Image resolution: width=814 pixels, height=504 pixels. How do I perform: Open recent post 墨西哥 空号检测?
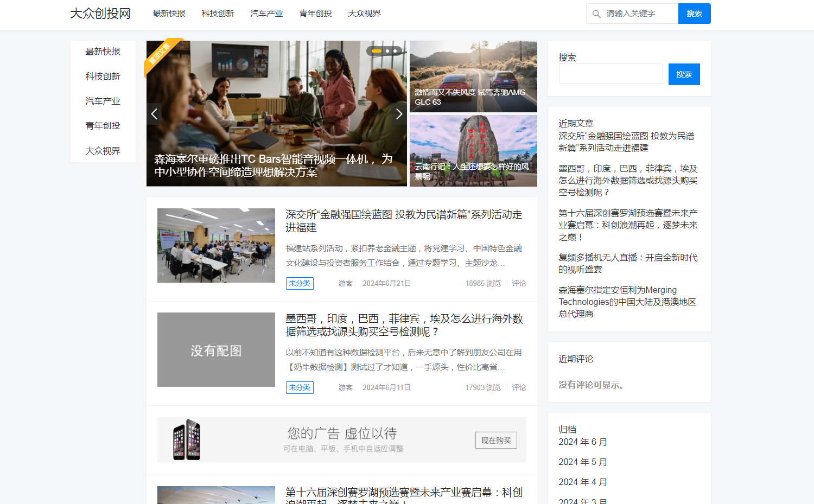click(628, 181)
